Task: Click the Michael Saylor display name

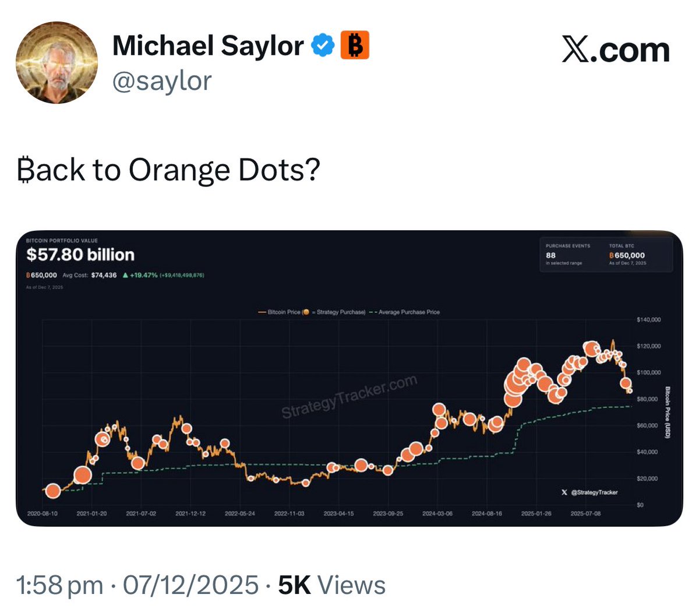Action: click(207, 45)
